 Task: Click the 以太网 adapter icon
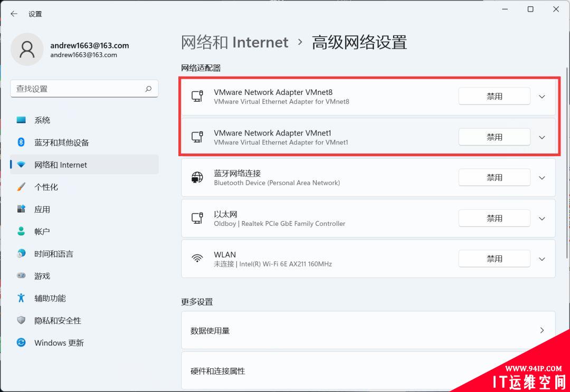197,218
